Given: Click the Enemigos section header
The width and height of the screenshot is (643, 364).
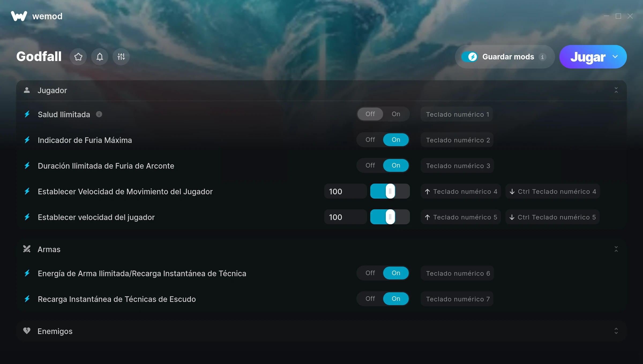Looking at the screenshot, I should (322, 331).
